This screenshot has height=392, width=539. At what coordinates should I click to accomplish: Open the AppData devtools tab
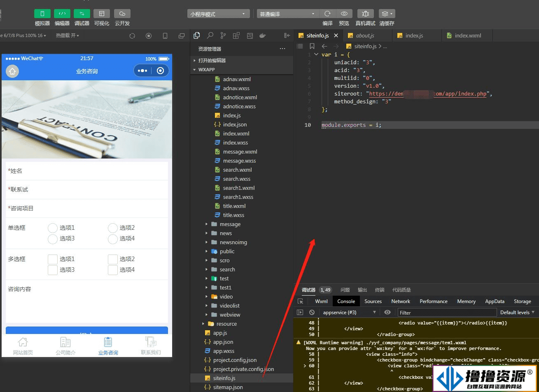click(x=495, y=301)
